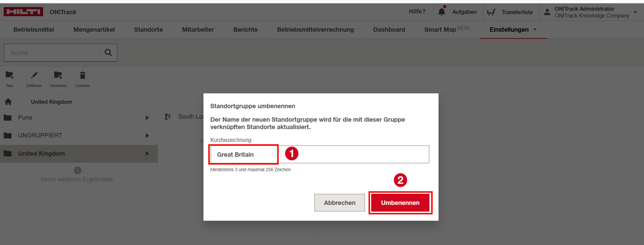Click the Kurzbezeichnung input field
Screen dimensions: 644x245
[320, 154]
